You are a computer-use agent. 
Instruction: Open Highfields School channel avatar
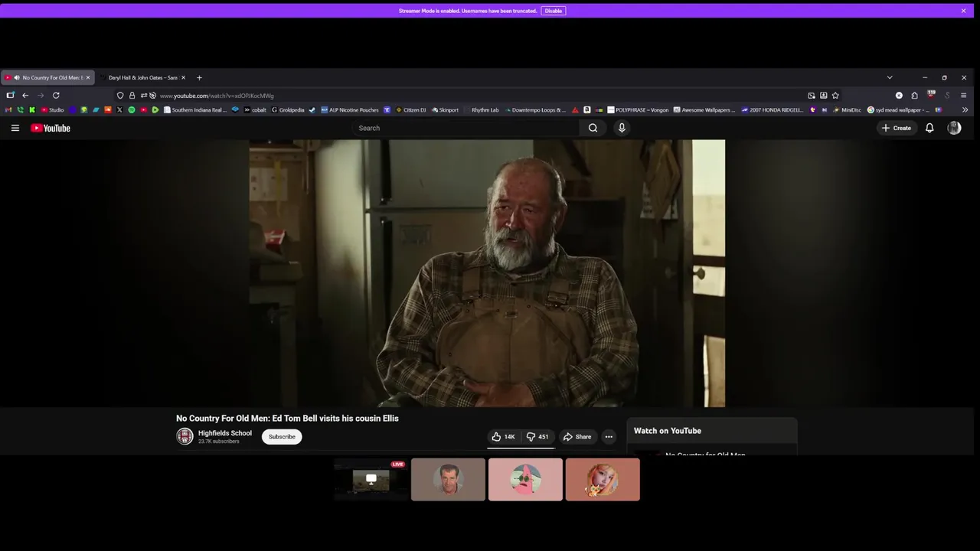pos(185,436)
